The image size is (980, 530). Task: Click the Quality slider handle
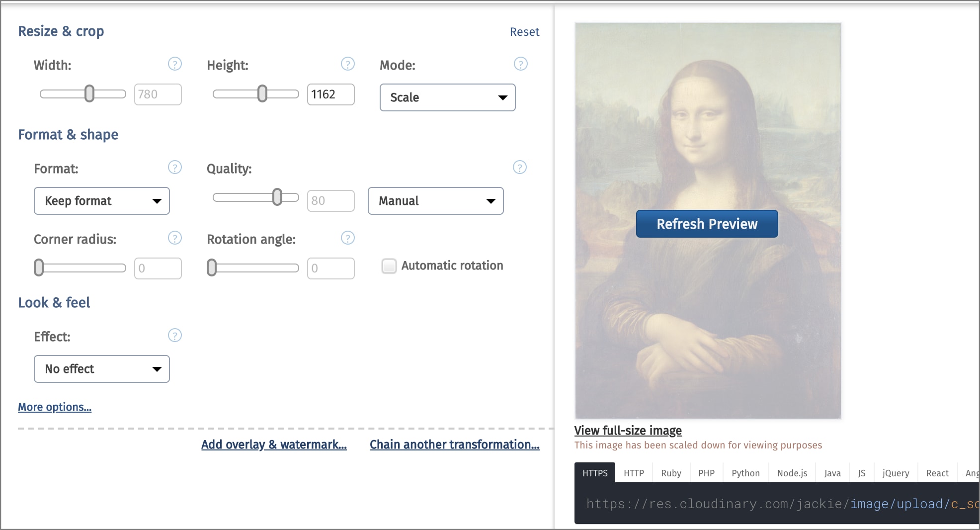point(277,197)
